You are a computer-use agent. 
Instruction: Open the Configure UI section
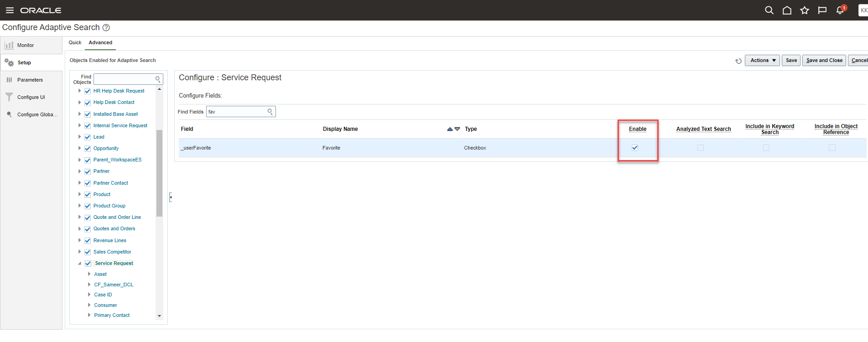(31, 97)
